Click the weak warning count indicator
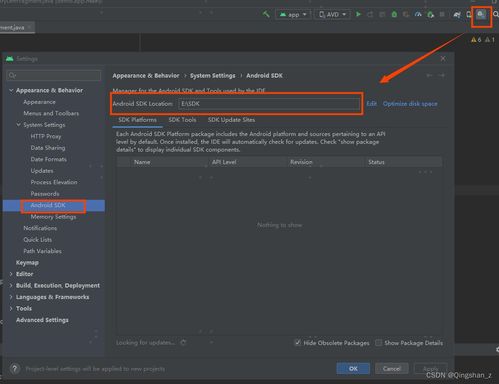499x384 pixels. pos(489,40)
